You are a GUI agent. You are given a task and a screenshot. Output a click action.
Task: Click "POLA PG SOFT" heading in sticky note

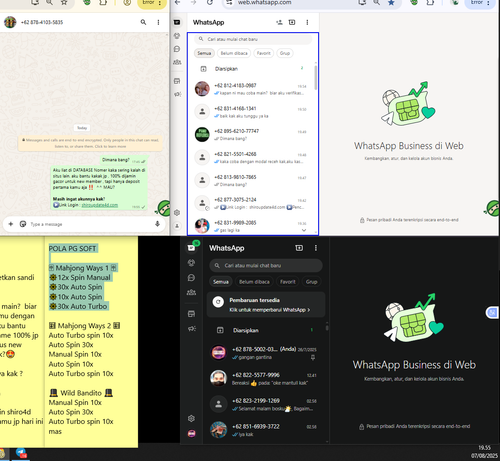[73, 248]
